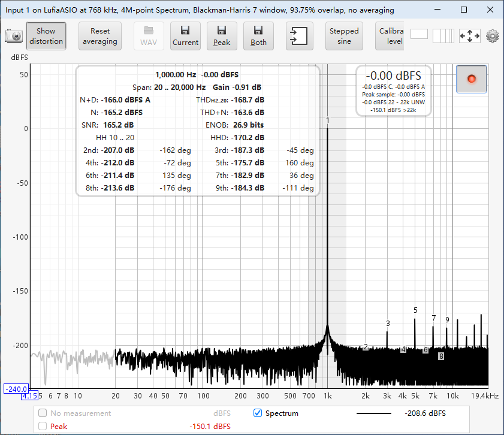504x435 pixels.
Task: Click the Peak sample: -0.00 dBFS text
Action: pyautogui.click(x=393, y=95)
